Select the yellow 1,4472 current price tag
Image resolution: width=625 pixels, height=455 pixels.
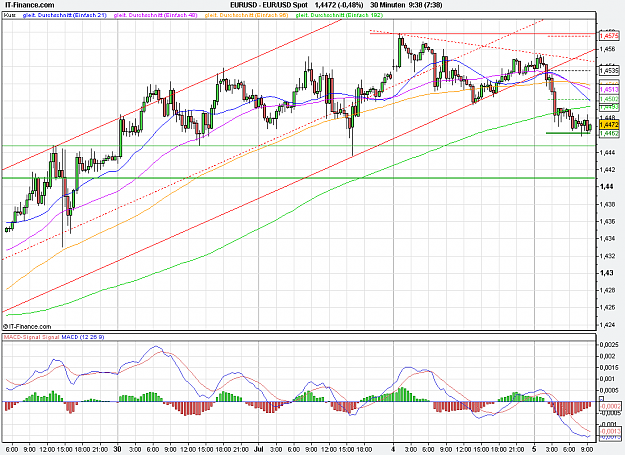click(x=609, y=125)
